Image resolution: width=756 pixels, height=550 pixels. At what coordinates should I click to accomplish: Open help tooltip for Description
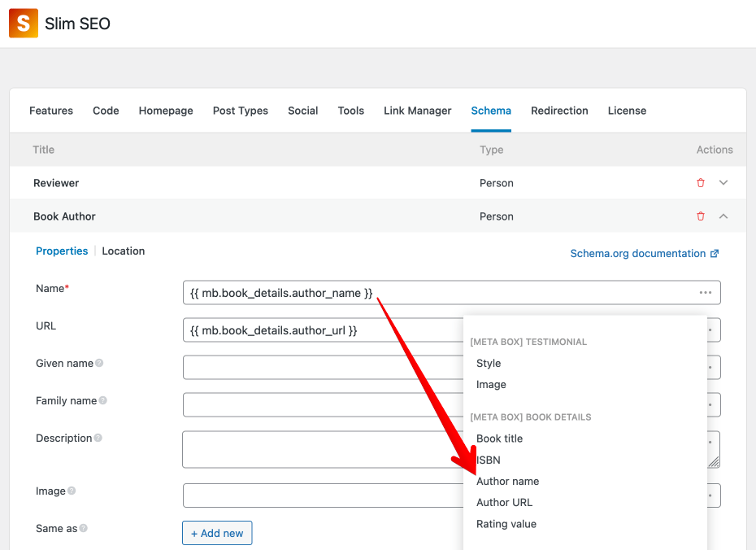(98, 438)
